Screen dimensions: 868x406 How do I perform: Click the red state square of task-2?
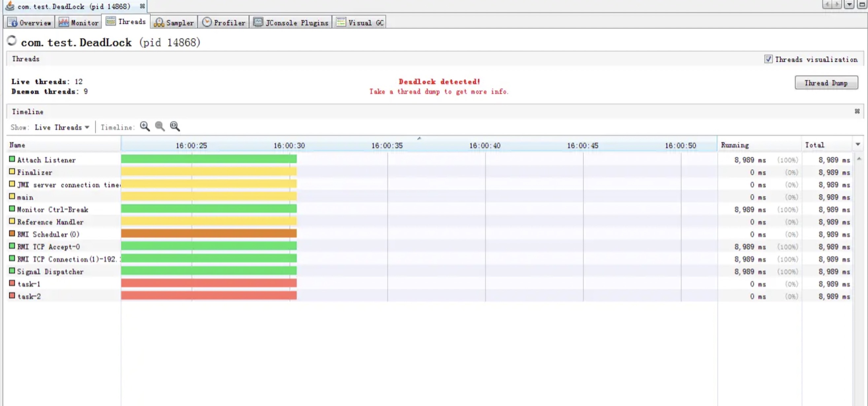tap(12, 295)
